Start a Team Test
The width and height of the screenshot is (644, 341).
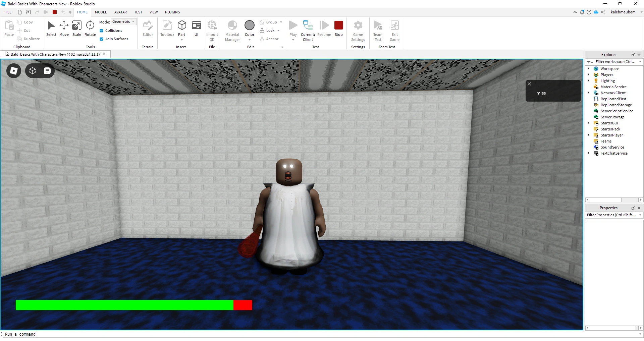[x=378, y=31]
